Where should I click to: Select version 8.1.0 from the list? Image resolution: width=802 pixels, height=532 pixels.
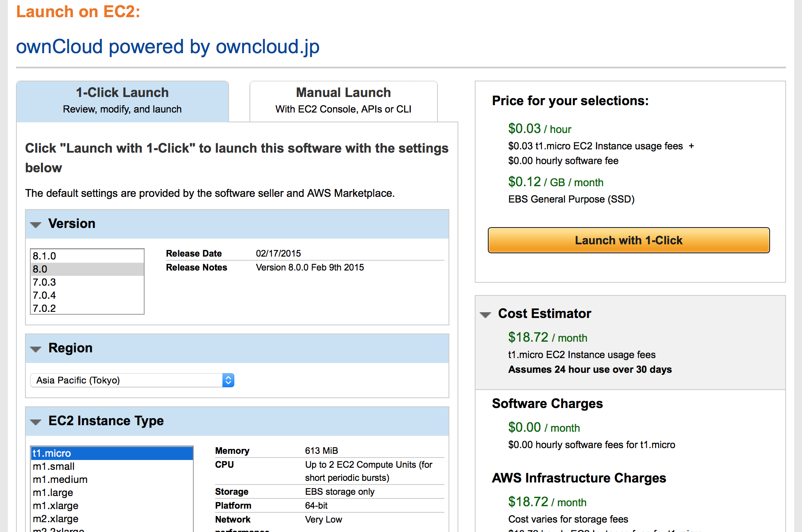45,256
